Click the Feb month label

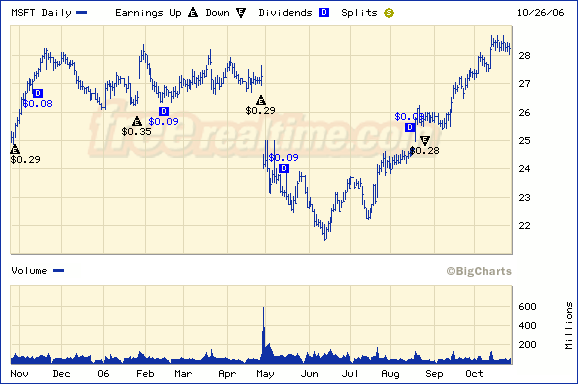pos(145,374)
